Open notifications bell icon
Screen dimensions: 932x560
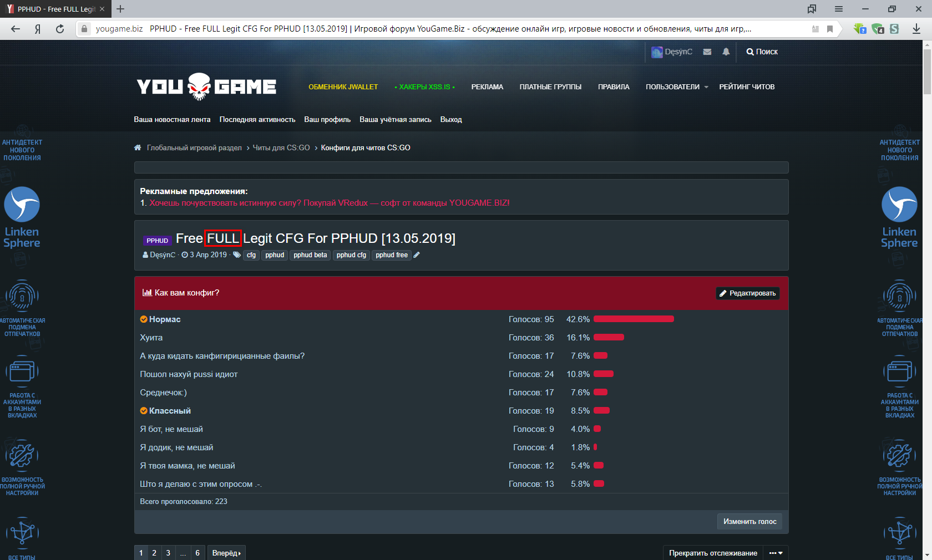tap(726, 52)
